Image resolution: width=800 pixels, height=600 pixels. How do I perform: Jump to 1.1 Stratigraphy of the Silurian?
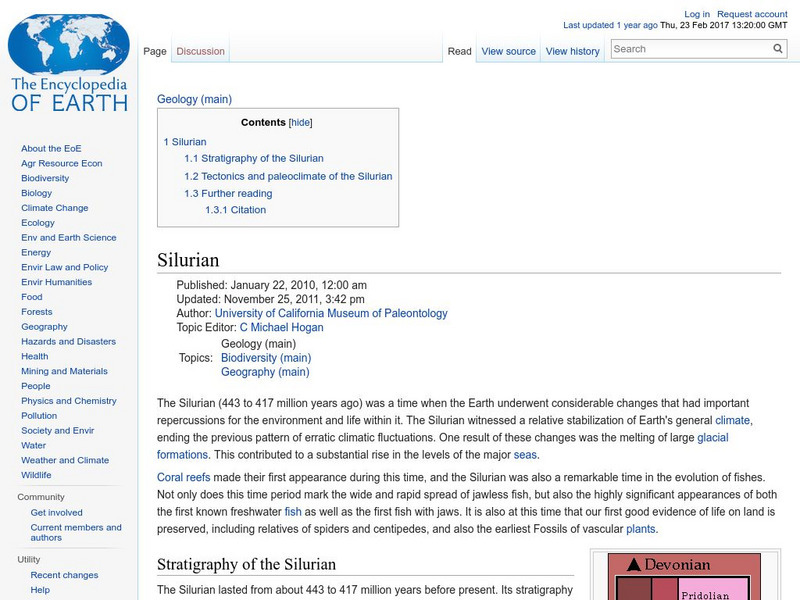click(x=254, y=158)
